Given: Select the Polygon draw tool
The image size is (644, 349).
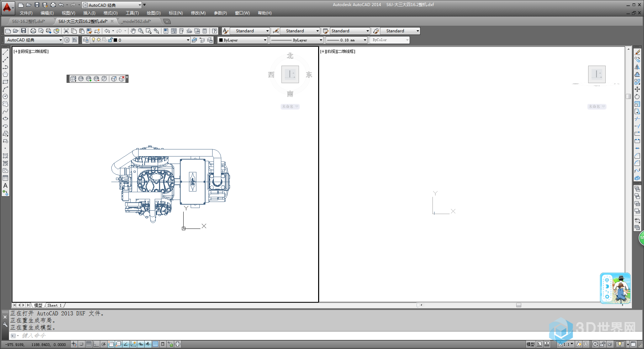Looking at the screenshot, I should coord(5,74).
